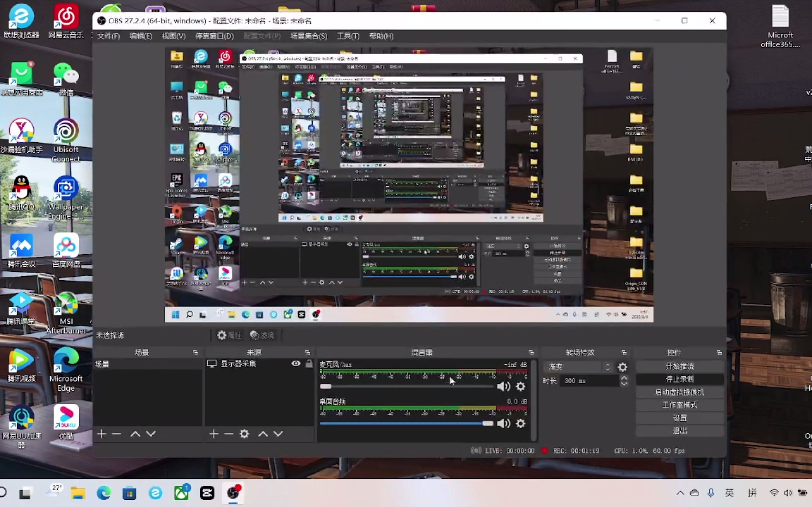
Task: Click the 设置 settings button
Action: tap(679, 418)
